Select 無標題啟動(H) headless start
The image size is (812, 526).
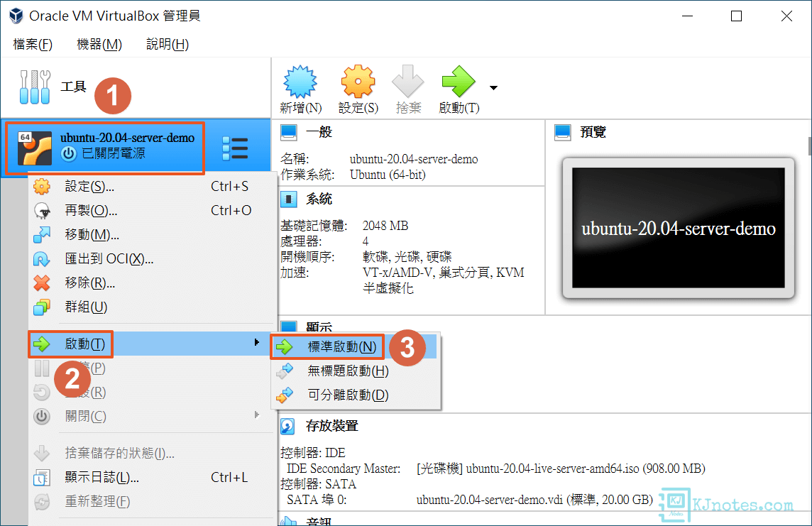(355, 371)
